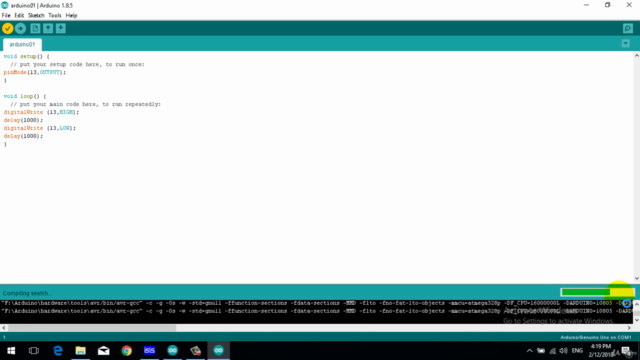Open the ISIS Proteus taskbar icon
640x360 pixels.
(x=149, y=351)
